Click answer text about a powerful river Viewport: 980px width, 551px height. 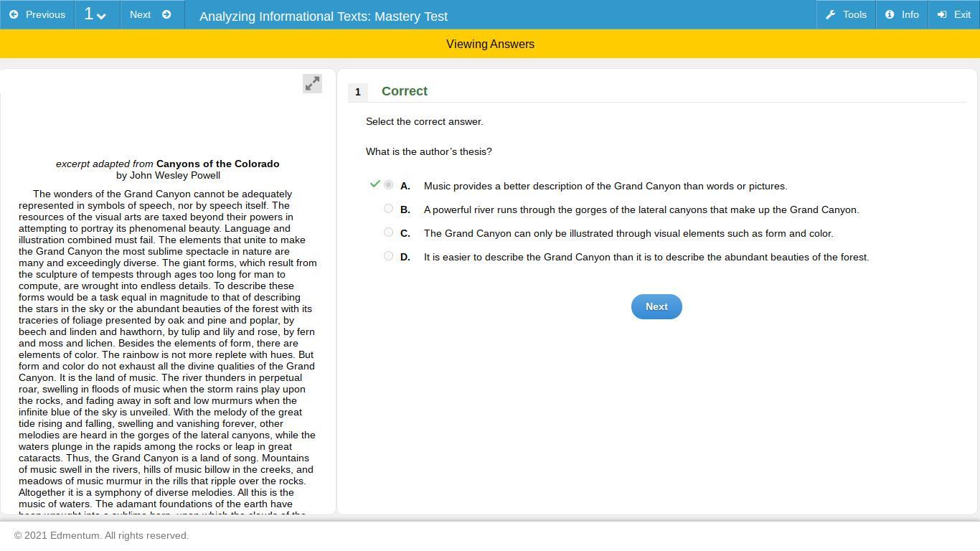coord(641,210)
